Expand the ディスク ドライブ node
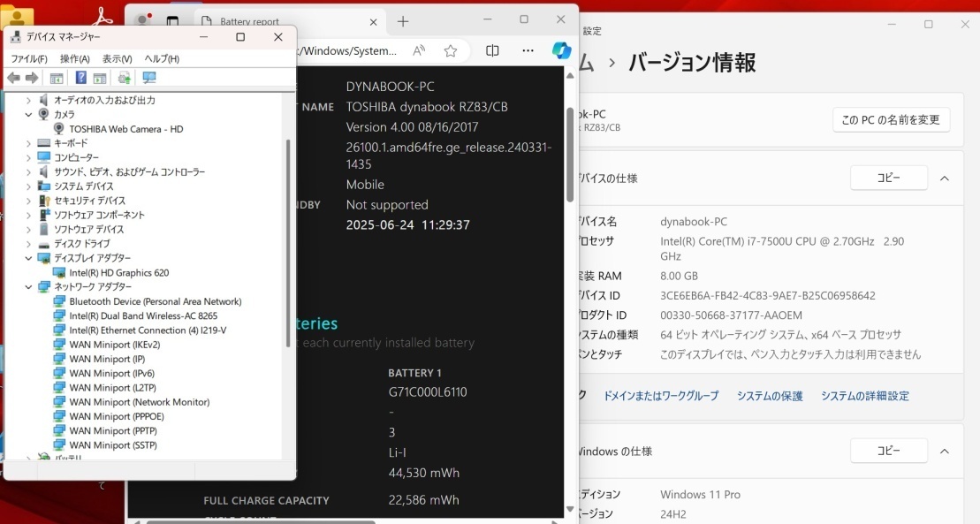This screenshot has width=980, height=524. click(x=28, y=244)
